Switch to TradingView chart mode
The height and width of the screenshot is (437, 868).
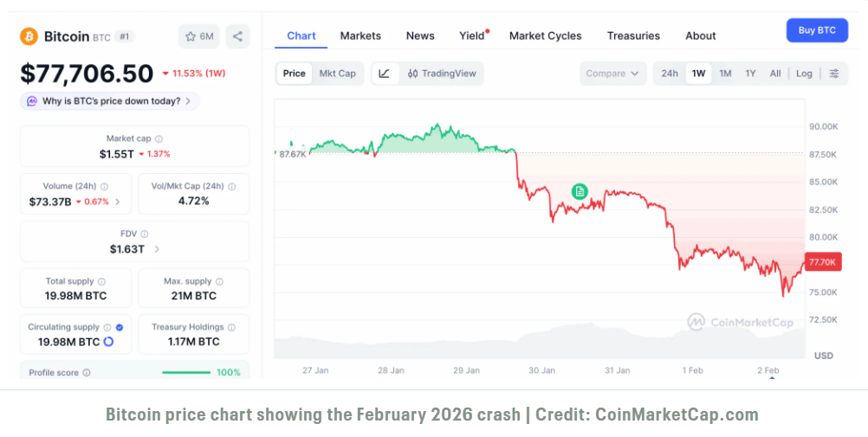(442, 74)
